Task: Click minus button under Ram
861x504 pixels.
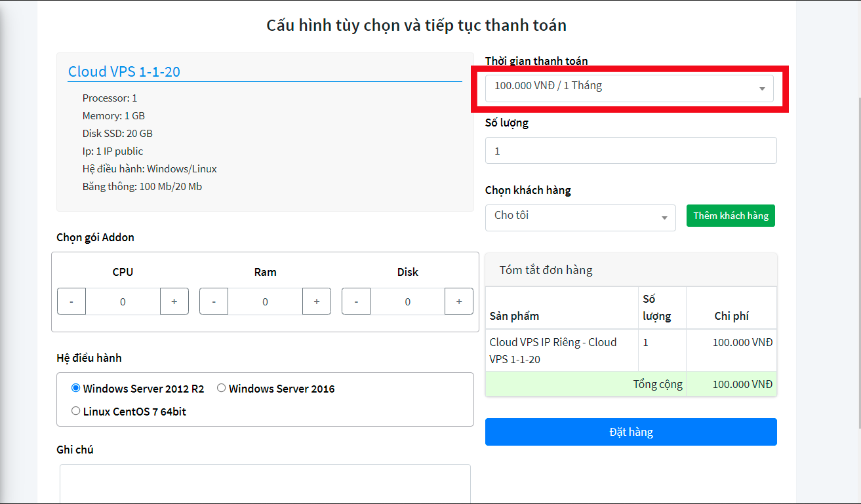Action: (214, 301)
